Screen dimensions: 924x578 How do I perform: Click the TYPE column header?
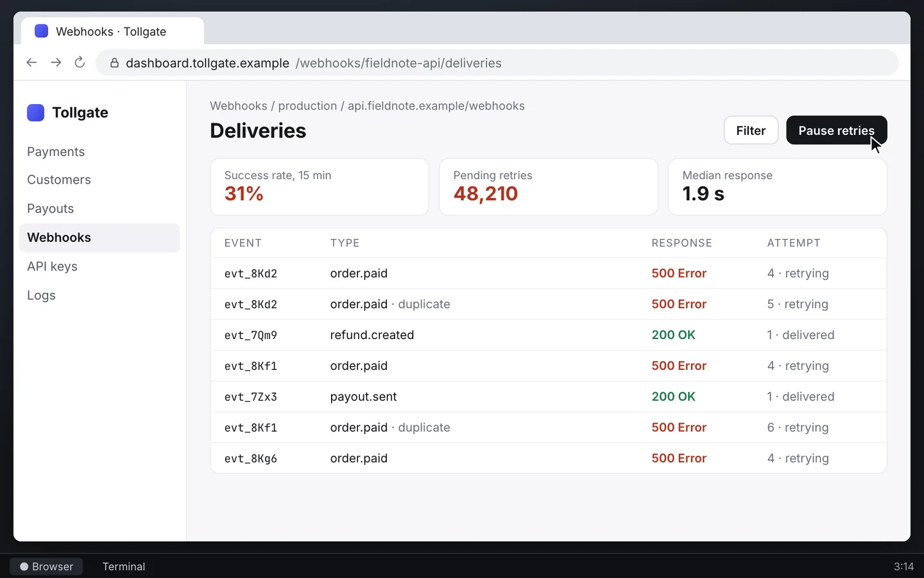pyautogui.click(x=345, y=243)
